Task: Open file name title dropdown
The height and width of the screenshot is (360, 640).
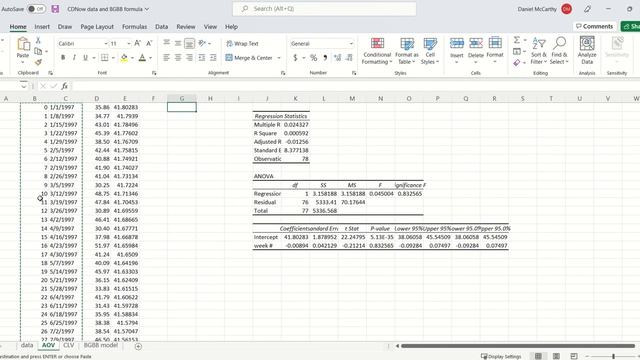Action: [147, 9]
